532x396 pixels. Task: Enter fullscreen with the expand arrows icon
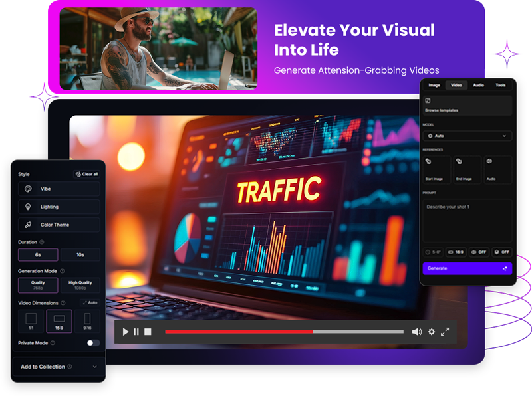(446, 332)
